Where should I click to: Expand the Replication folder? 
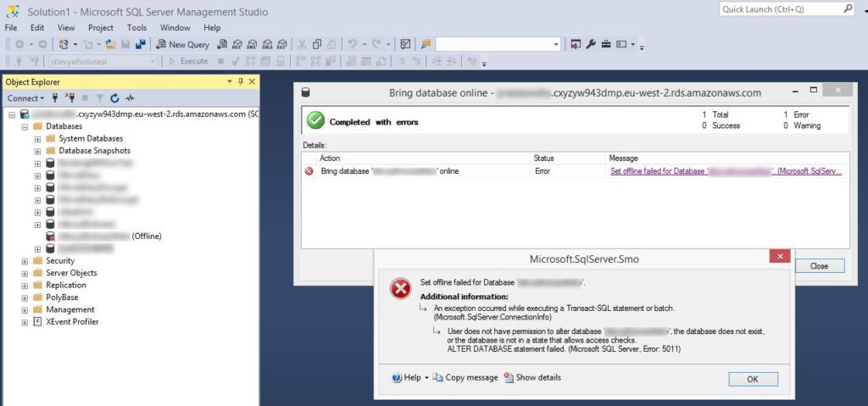[25, 286]
